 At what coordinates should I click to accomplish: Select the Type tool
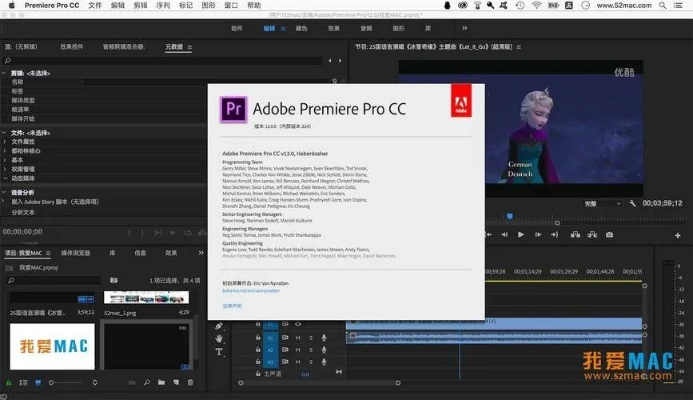(x=219, y=352)
